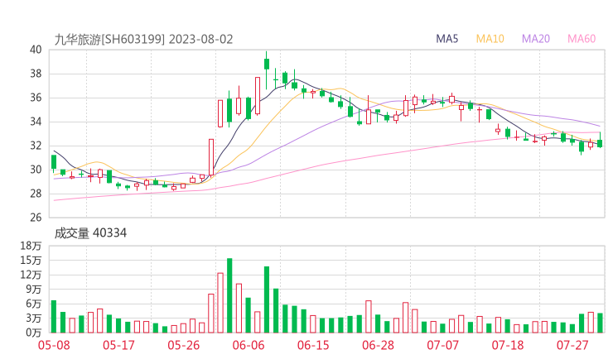Click the 05-17 date axis label
This screenshot has width=613, height=364.
[118, 345]
